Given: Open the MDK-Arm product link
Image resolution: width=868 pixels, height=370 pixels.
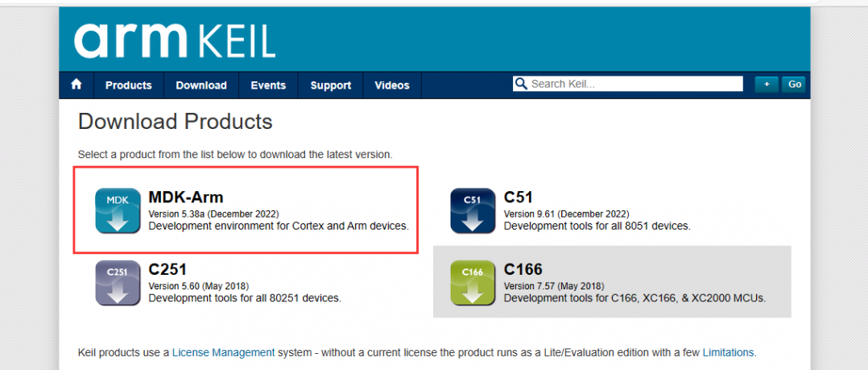Looking at the screenshot, I should 186,197.
